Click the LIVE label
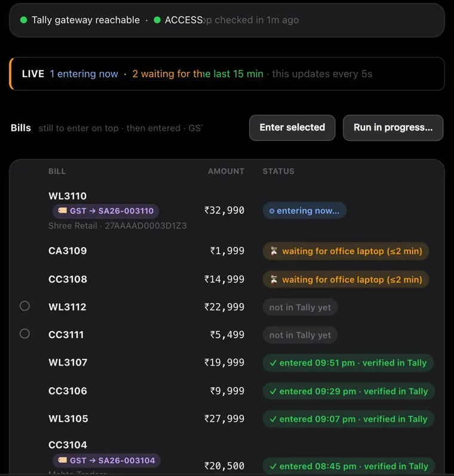454x476 pixels. (x=33, y=74)
